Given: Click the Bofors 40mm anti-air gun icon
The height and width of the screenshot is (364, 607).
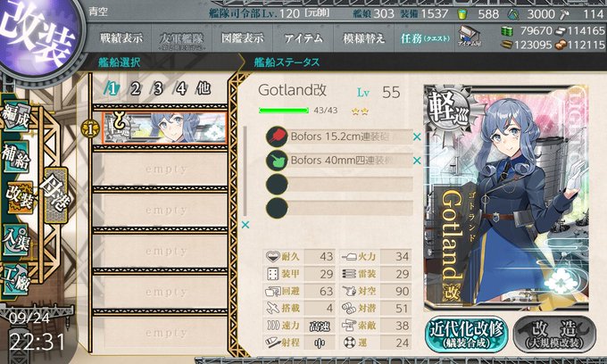Looking at the screenshot, I should point(277,161).
